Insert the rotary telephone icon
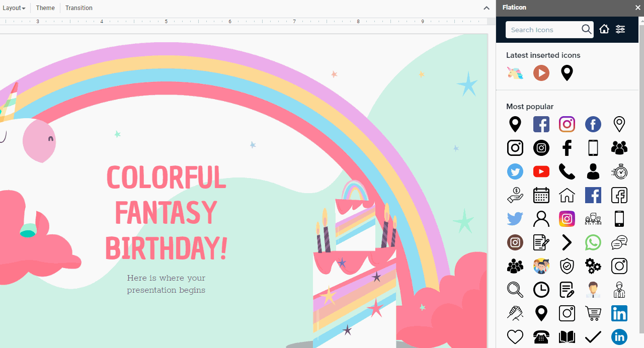644x348 pixels. (x=541, y=337)
